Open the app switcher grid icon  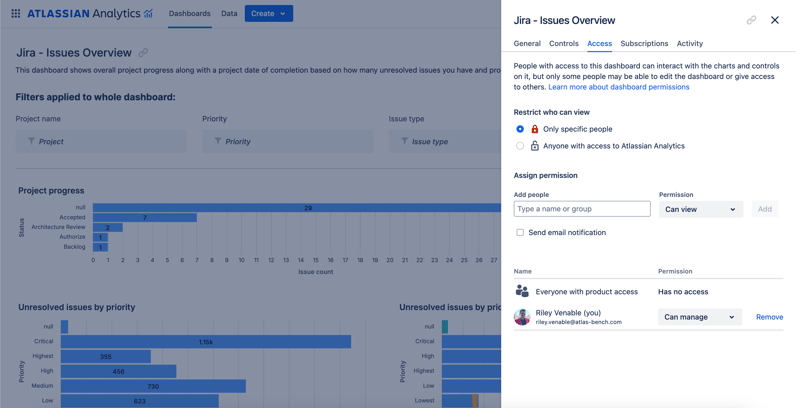tap(16, 14)
